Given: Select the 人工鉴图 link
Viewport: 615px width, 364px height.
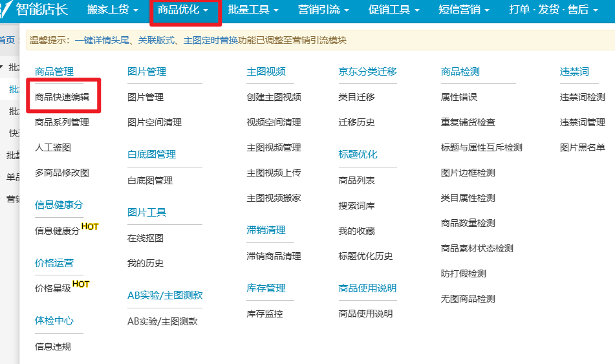Looking at the screenshot, I should (x=53, y=147).
